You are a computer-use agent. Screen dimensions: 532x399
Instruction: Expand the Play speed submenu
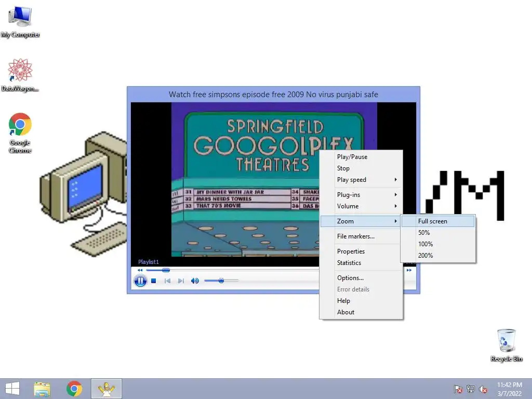(x=361, y=180)
